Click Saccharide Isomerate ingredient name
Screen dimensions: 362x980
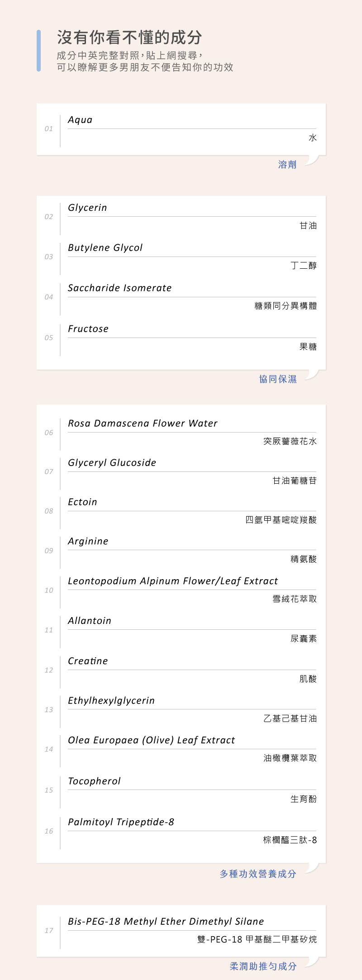click(119, 288)
